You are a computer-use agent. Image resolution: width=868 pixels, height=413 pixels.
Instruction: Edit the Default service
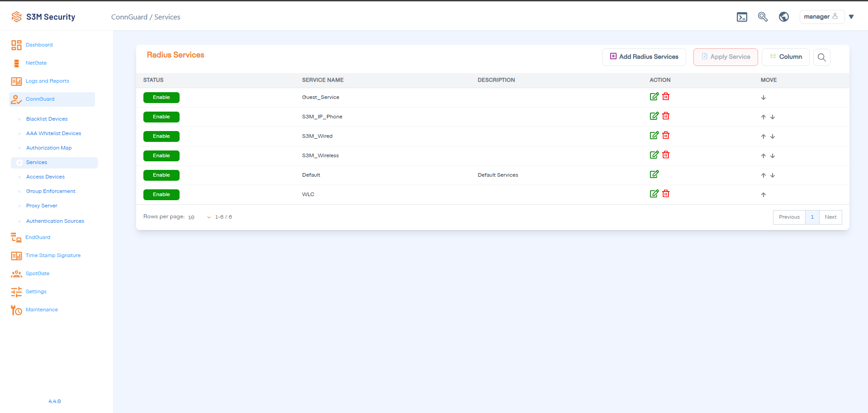(654, 174)
